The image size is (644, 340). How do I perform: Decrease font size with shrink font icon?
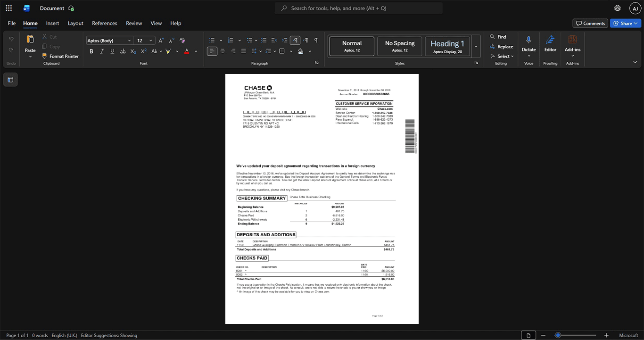(x=171, y=41)
